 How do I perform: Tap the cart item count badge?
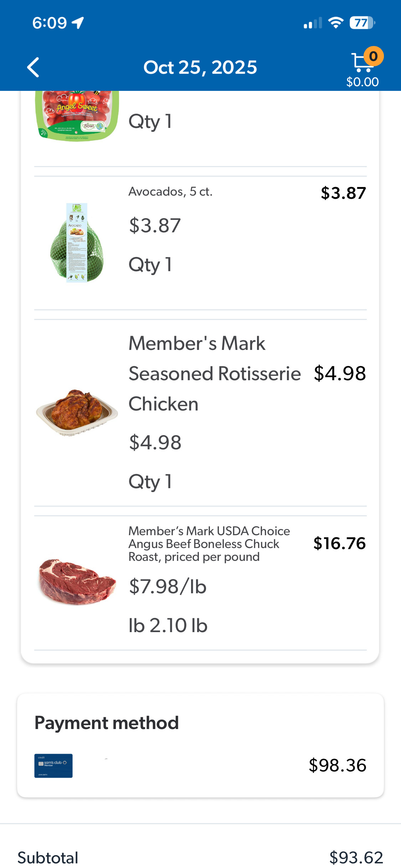click(373, 56)
